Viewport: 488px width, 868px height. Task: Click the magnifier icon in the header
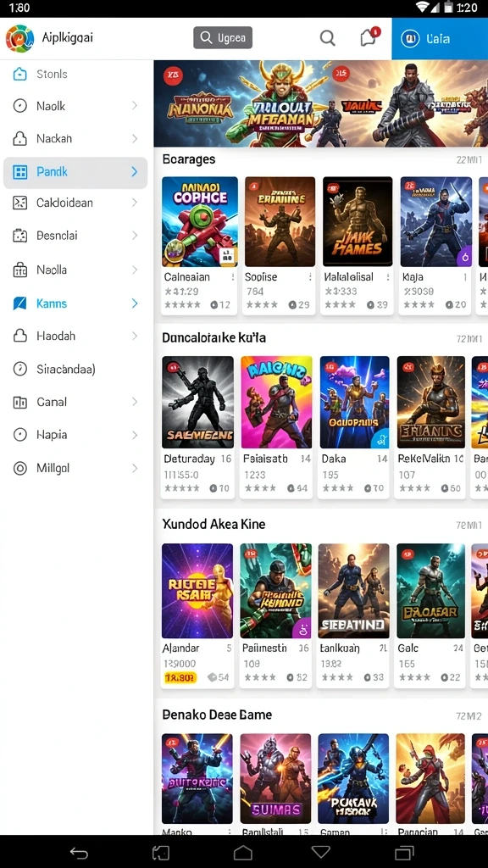(x=328, y=38)
